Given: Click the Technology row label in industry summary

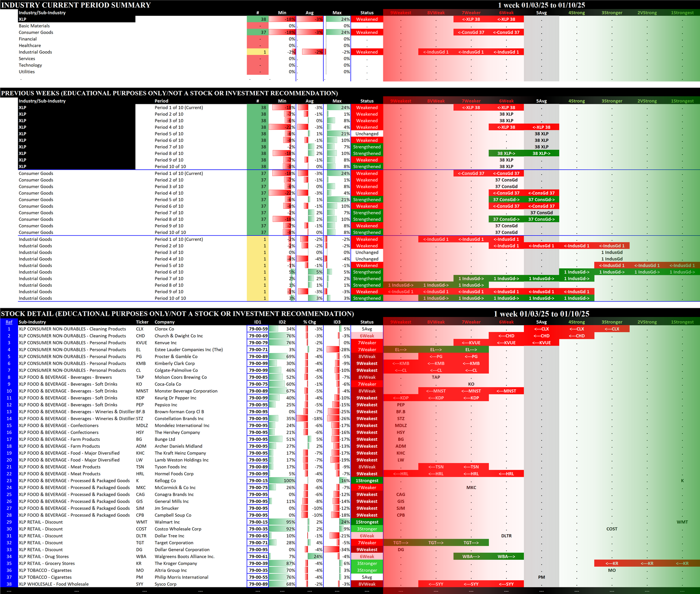Looking at the screenshot, I should 30,65.
